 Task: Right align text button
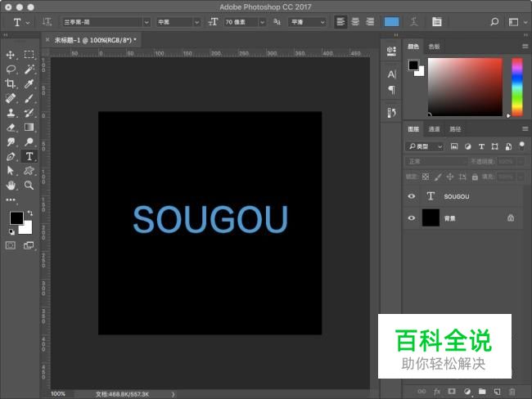pyautogui.click(x=370, y=22)
